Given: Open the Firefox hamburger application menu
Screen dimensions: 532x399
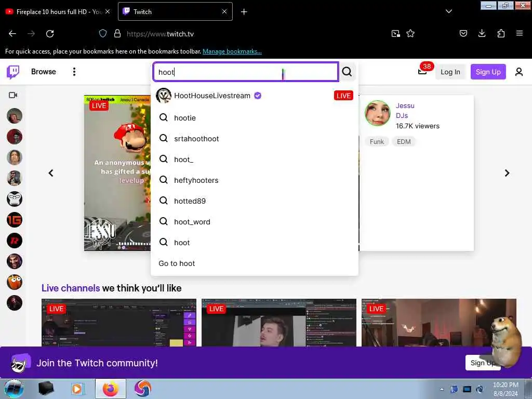Looking at the screenshot, I should (519, 33).
